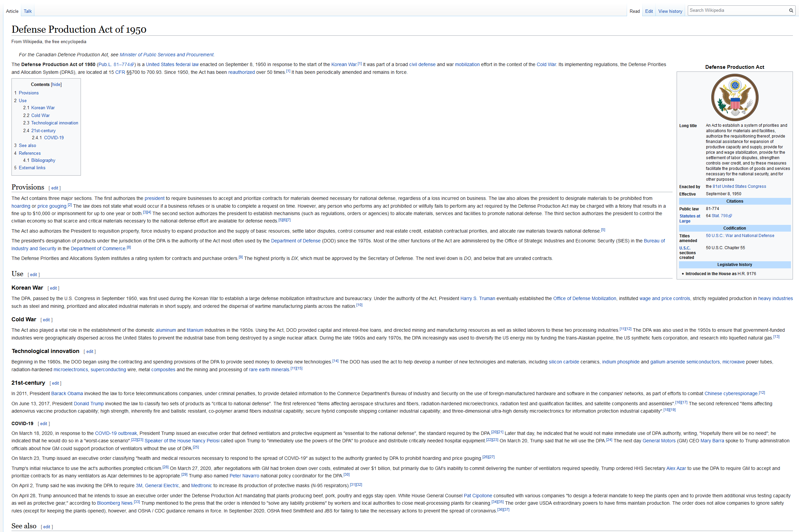Go to Cold War contents entry
The width and height of the screenshot is (799, 532).
pyautogui.click(x=40, y=116)
